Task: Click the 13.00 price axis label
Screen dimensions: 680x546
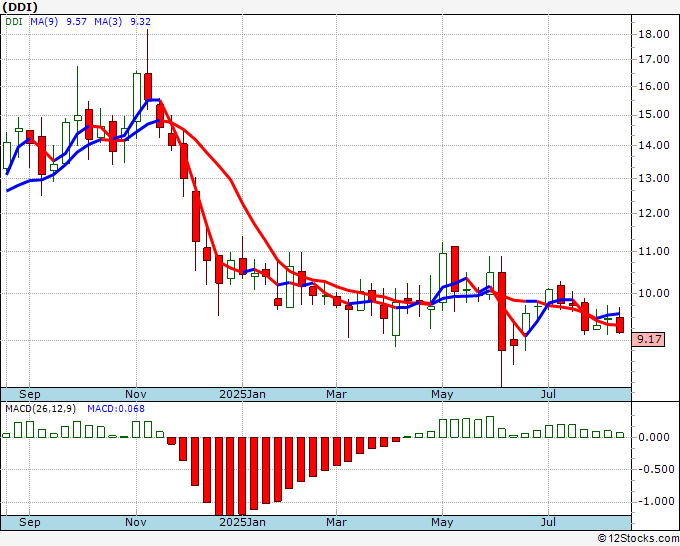Action: (654, 178)
